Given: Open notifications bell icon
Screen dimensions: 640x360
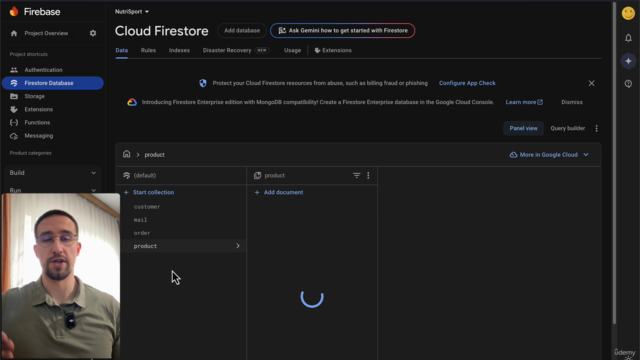Looking at the screenshot, I should 628,38.
